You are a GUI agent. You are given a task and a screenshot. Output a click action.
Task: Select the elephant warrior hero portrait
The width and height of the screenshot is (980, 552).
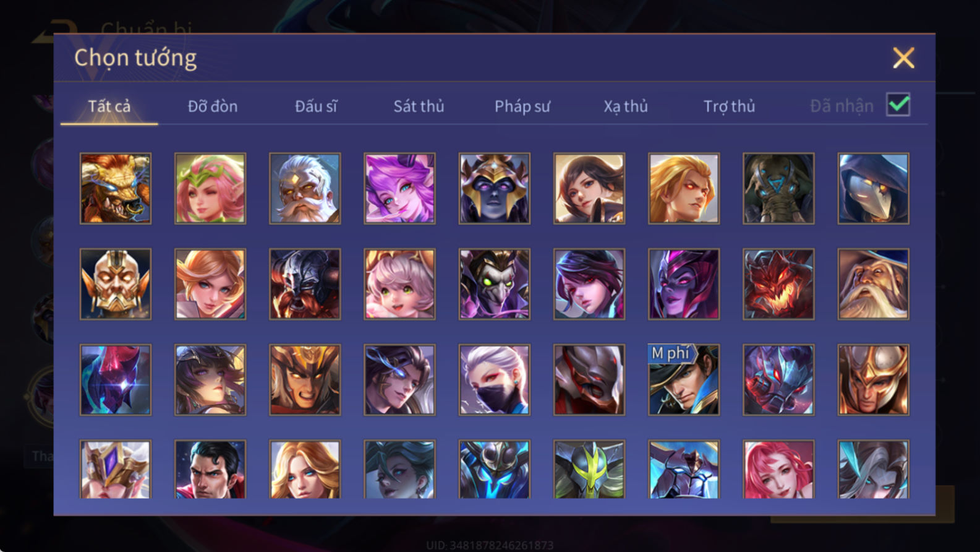coord(778,189)
